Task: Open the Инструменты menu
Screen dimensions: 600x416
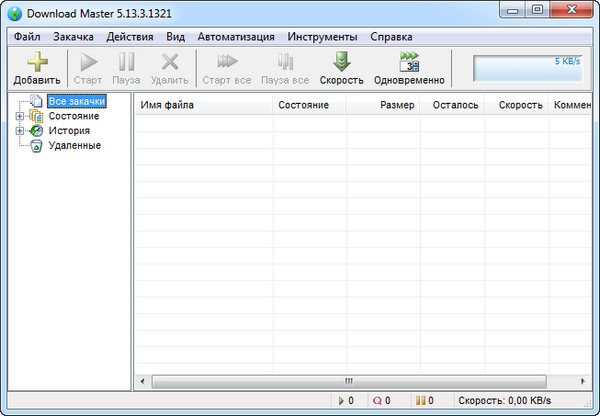Action: point(322,36)
